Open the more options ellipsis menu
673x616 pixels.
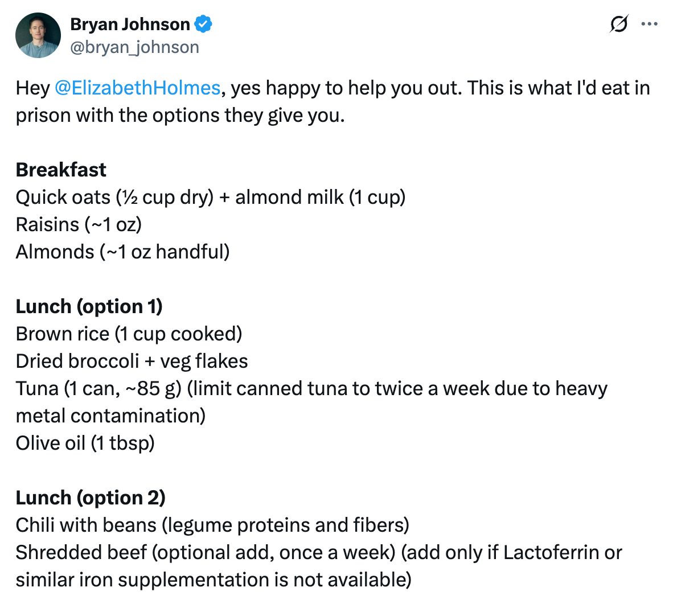click(x=649, y=24)
